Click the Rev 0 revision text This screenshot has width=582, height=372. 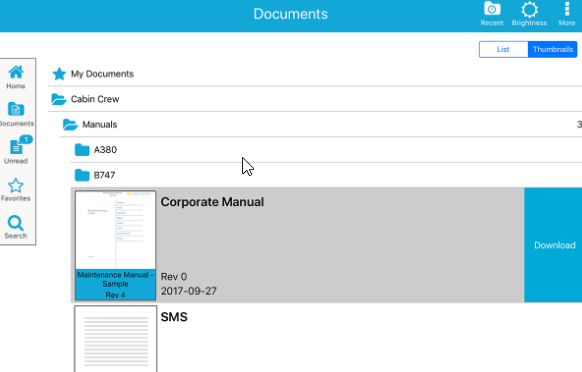(174, 277)
